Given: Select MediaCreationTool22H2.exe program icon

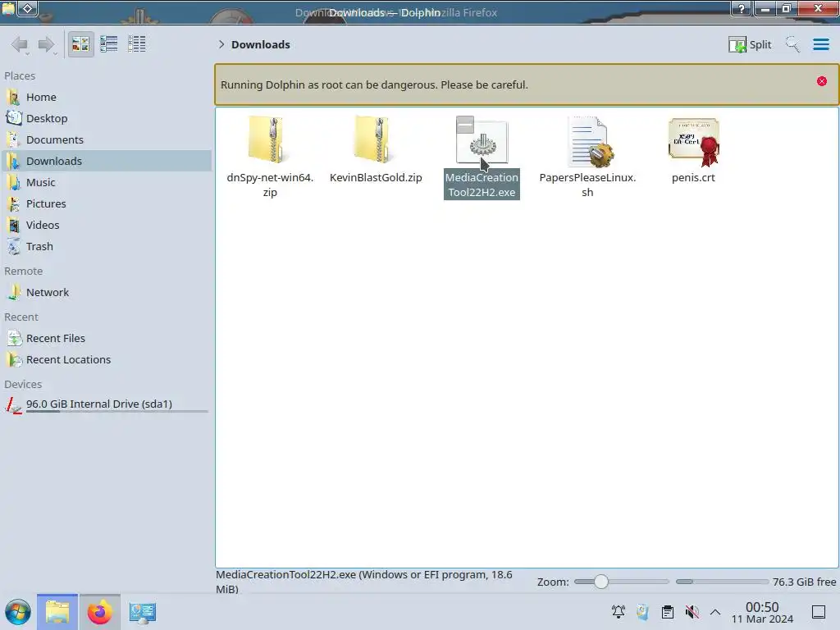Looking at the screenshot, I should [482, 140].
